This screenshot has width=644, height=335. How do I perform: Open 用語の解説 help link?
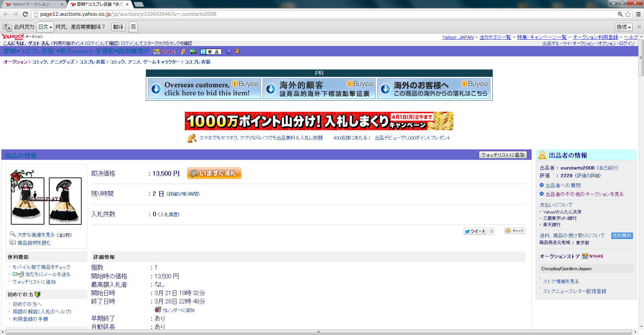click(42, 312)
